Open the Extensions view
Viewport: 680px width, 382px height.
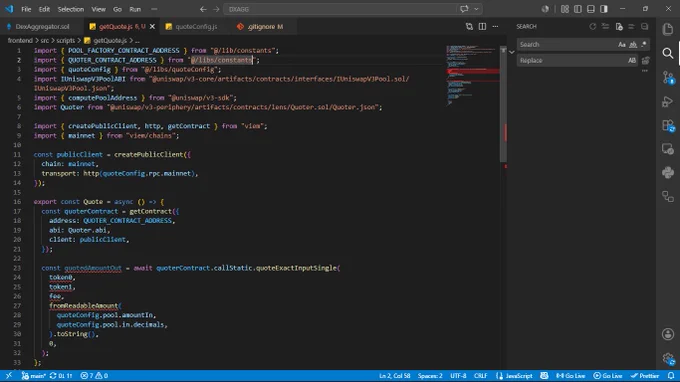coord(668,126)
